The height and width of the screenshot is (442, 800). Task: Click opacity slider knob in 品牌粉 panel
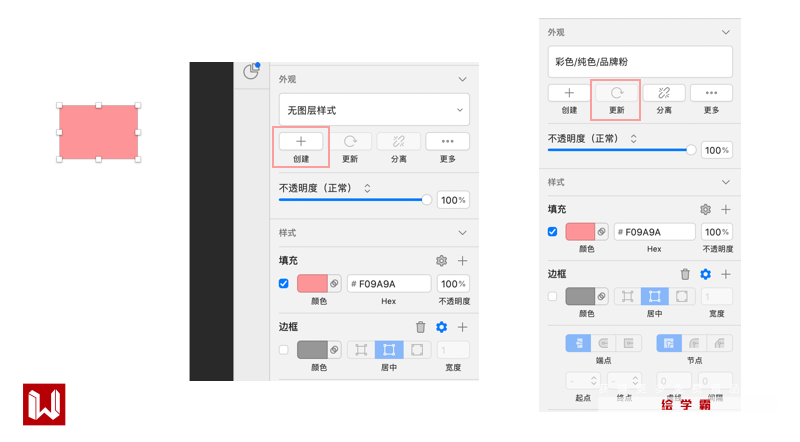point(691,150)
